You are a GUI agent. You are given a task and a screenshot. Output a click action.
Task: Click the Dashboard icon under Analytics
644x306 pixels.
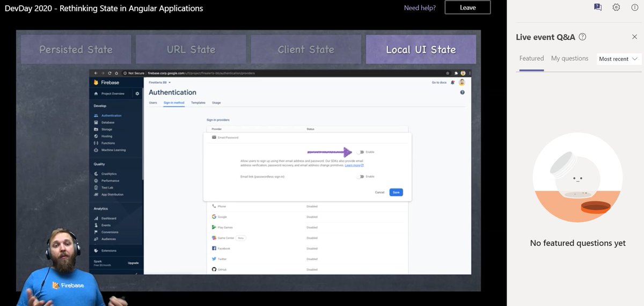[x=96, y=218]
